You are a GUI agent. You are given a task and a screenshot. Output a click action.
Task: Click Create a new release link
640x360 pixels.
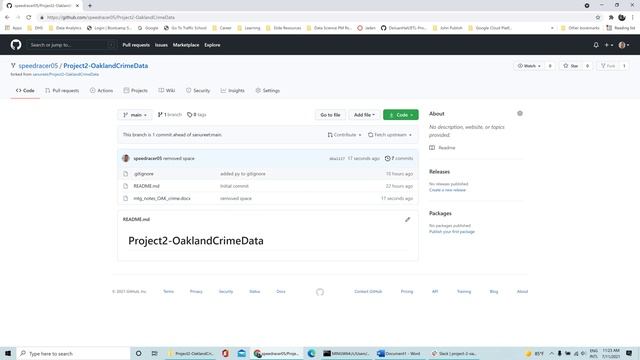point(447,190)
